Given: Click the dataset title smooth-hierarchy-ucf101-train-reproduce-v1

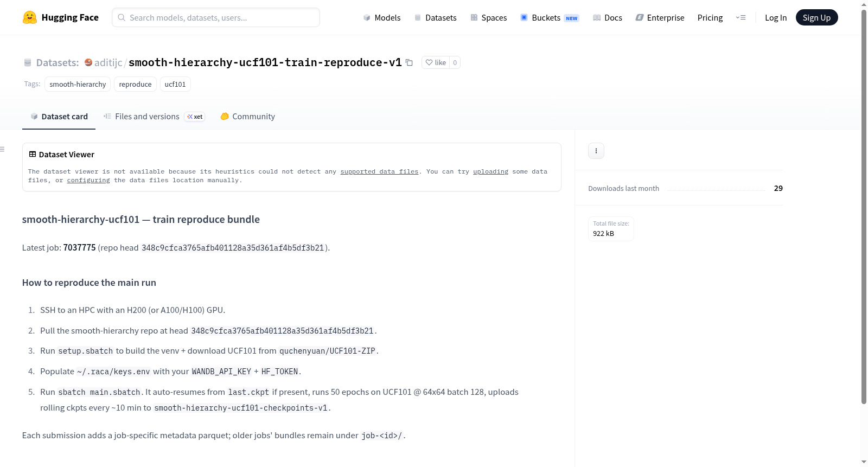Looking at the screenshot, I should click(265, 63).
